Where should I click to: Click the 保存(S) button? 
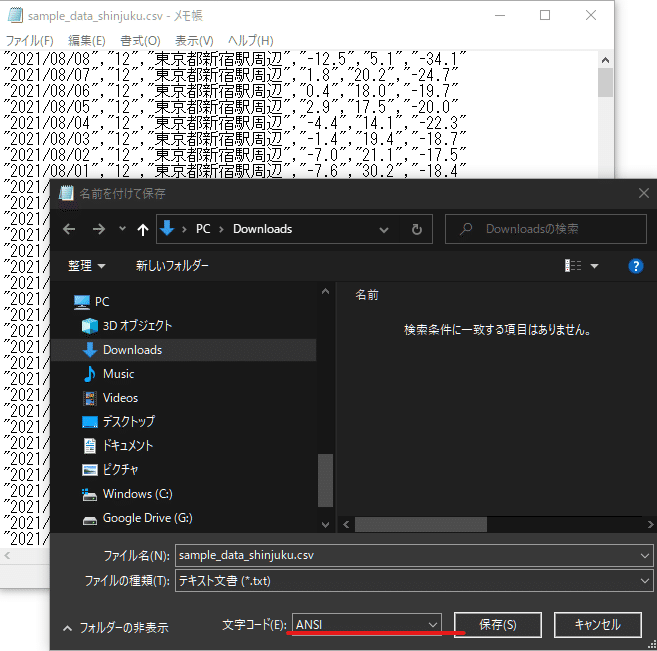point(498,625)
